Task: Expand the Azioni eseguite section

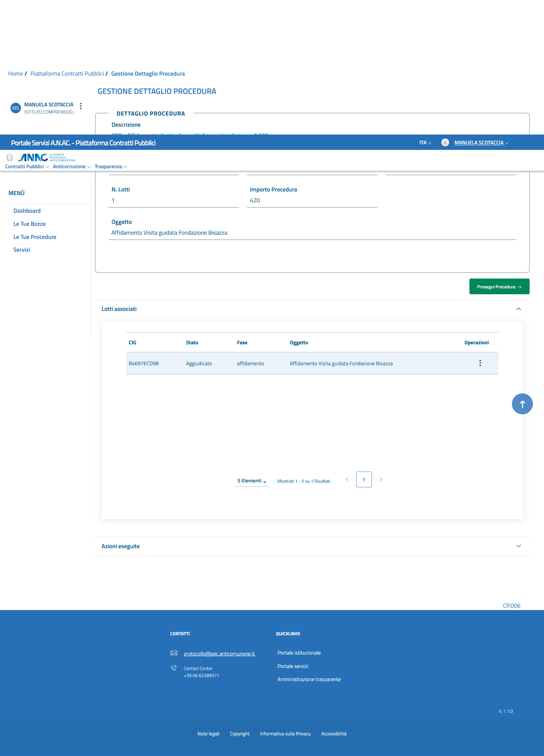Action: (x=518, y=546)
